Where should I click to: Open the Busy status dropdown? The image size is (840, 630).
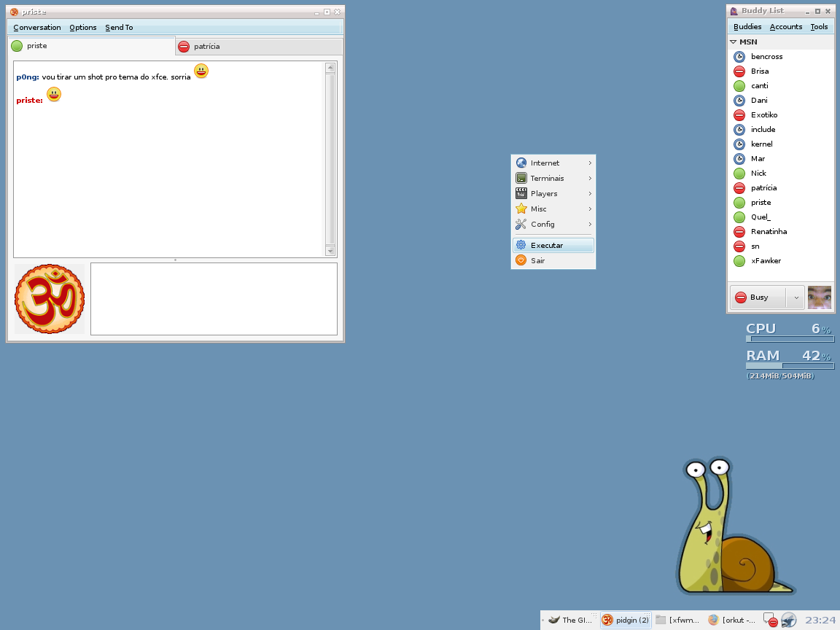tap(768, 297)
